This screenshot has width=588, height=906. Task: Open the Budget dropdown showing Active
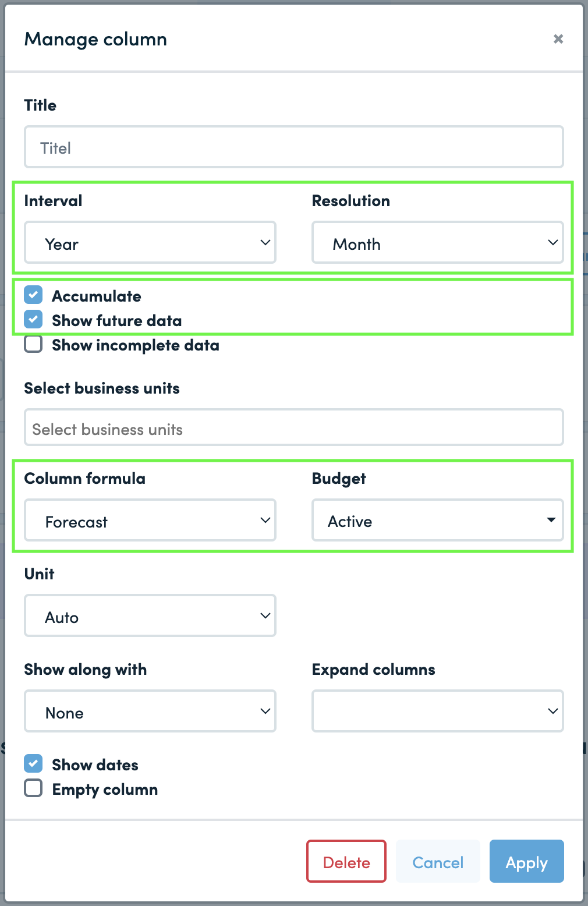coord(438,521)
